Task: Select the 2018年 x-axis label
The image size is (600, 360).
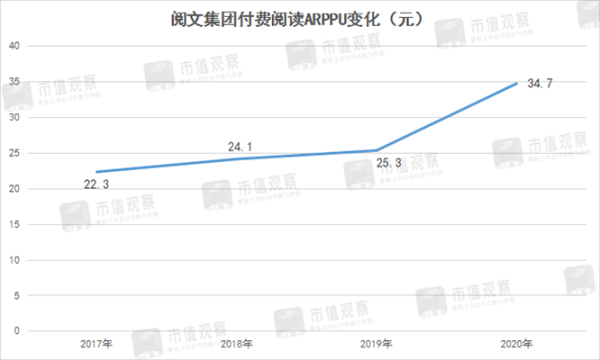Action: click(236, 344)
